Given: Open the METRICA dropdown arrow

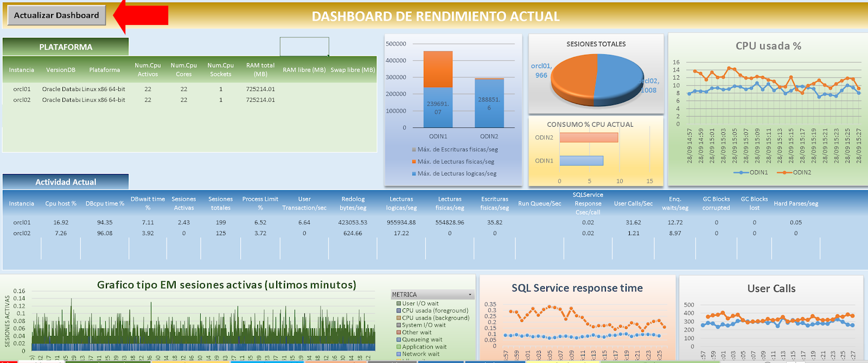Looking at the screenshot, I should tap(470, 295).
